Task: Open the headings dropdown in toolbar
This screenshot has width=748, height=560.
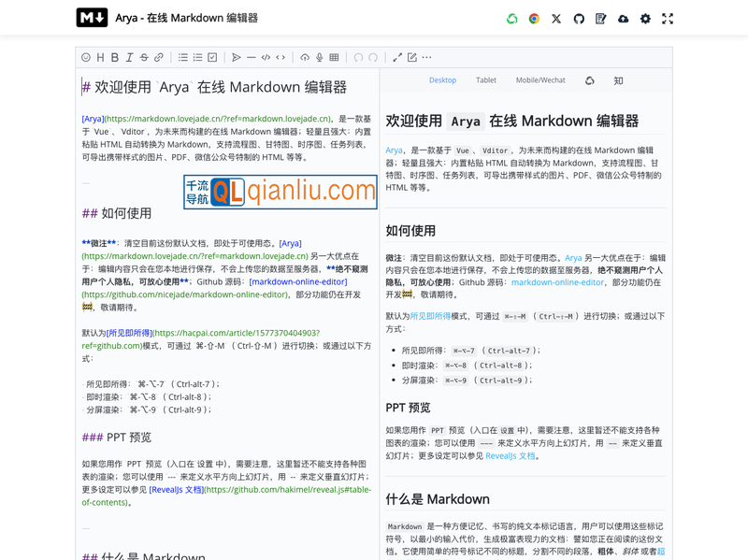Action: (x=100, y=58)
